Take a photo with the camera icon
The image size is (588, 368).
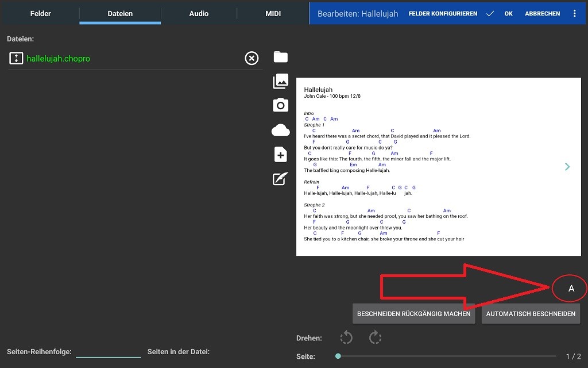click(x=280, y=105)
